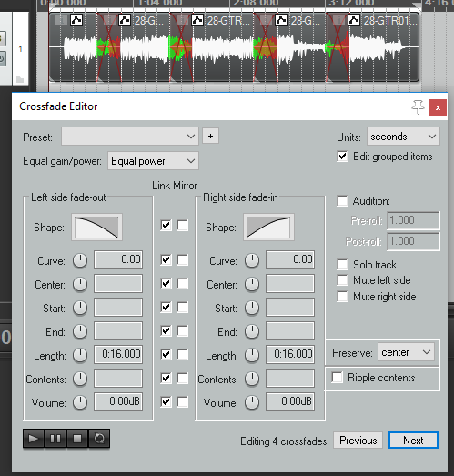Go to the Previous crossfade
454x476 pixels.
[x=358, y=441]
